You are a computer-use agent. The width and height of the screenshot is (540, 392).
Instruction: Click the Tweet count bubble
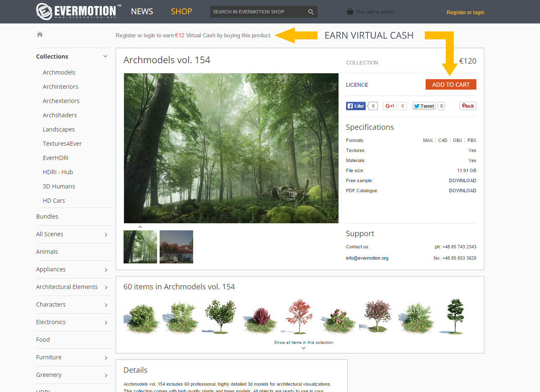[x=442, y=106]
